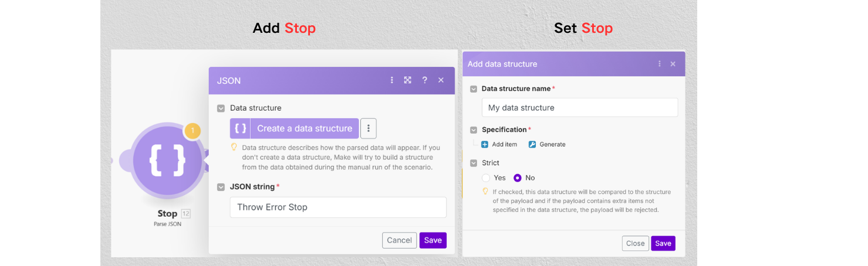This screenshot has width=868, height=266.
Task: Click the Stop Parse JSON module icon
Action: [x=167, y=160]
